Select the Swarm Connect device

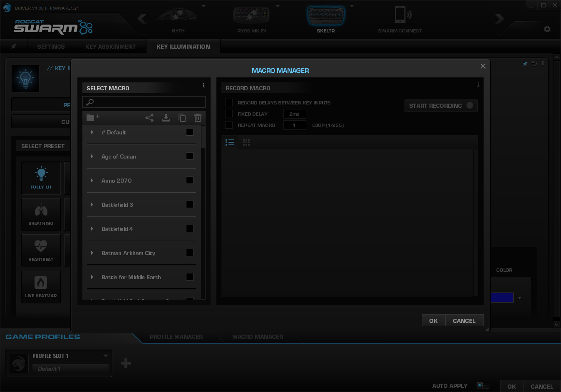point(400,20)
